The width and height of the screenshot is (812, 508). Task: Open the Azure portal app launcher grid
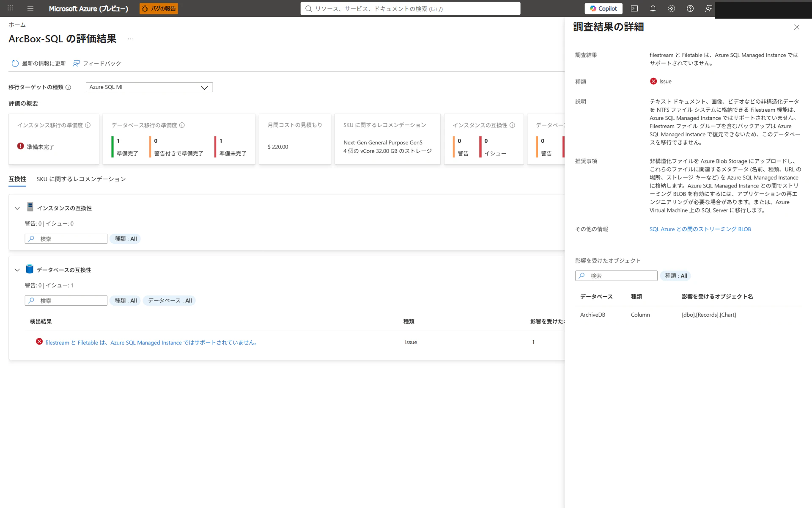(x=10, y=8)
